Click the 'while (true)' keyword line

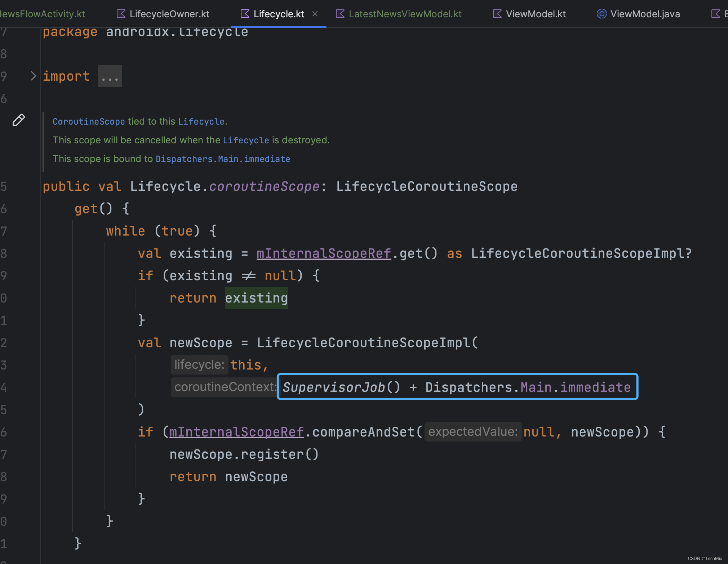[x=161, y=231]
